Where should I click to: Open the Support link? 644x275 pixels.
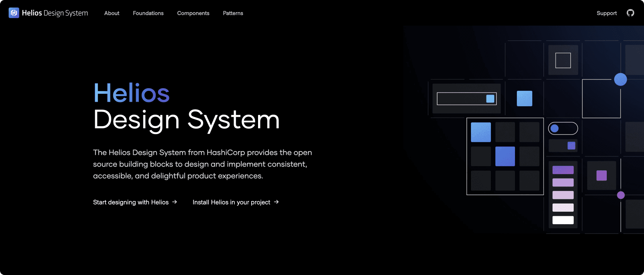(x=606, y=13)
